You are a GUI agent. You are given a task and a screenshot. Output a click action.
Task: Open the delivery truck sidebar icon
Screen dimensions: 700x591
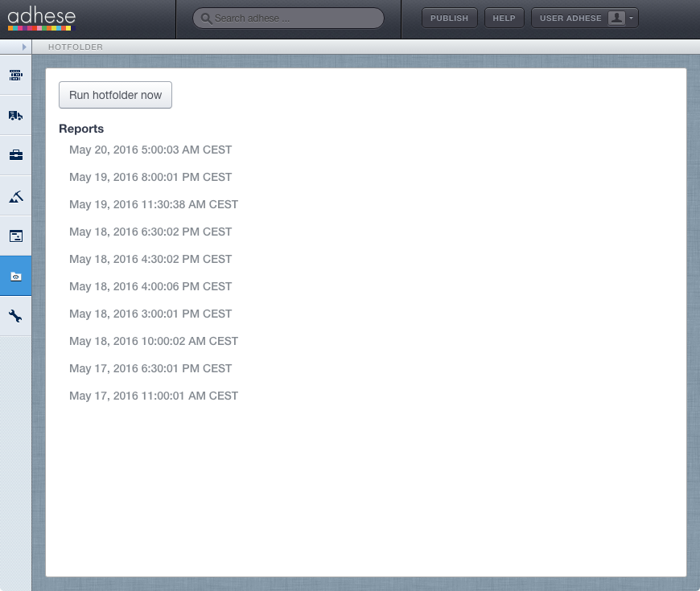(15, 115)
